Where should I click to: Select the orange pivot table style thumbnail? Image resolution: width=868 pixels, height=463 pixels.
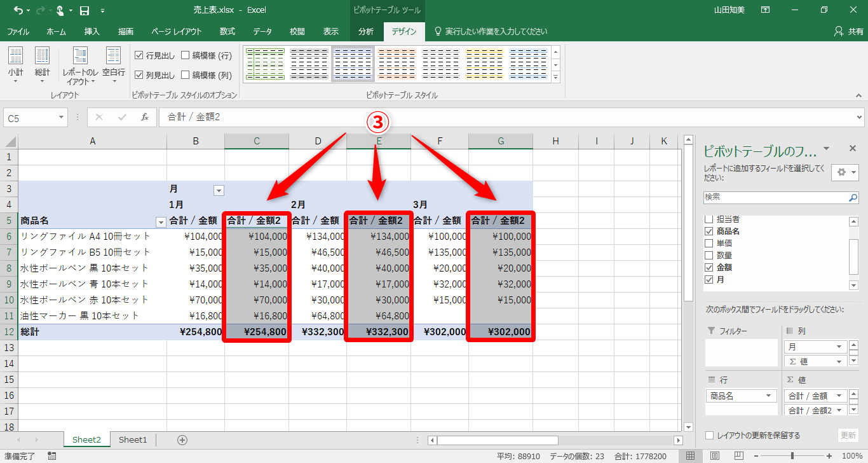point(397,64)
